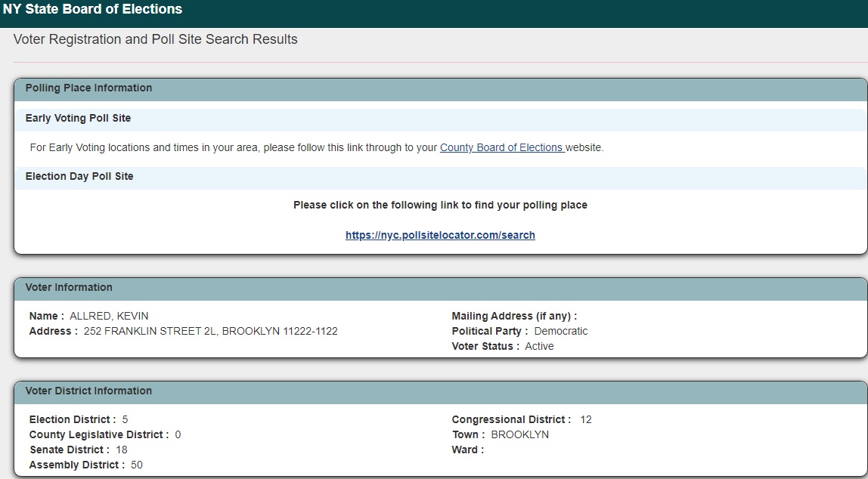Image resolution: width=868 pixels, height=479 pixels.
Task: Click the Voter Status value Active
Action: (539, 346)
